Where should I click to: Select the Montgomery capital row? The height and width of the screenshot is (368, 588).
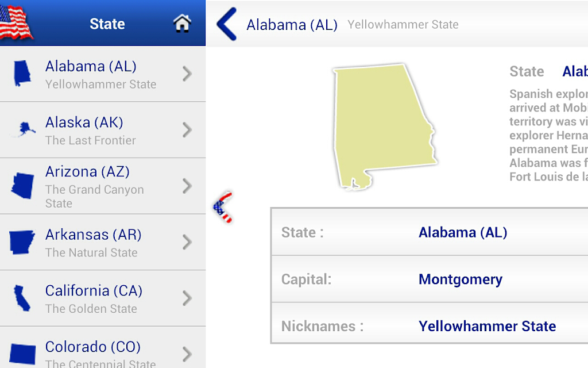pyautogui.click(x=430, y=279)
